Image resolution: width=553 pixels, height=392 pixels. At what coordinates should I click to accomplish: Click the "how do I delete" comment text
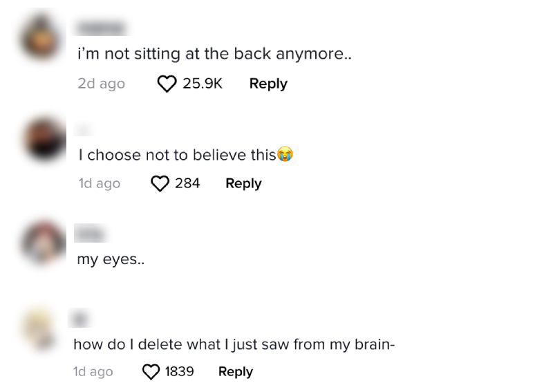(x=234, y=344)
